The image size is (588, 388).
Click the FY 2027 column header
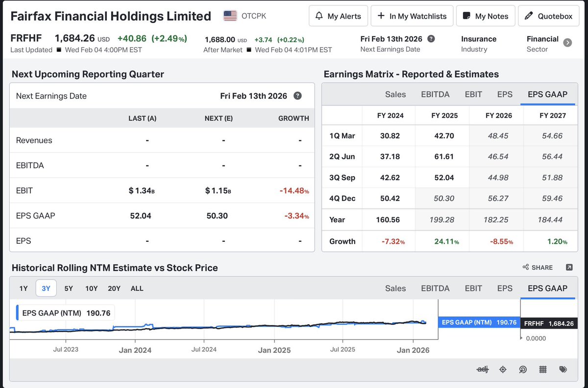(x=552, y=115)
